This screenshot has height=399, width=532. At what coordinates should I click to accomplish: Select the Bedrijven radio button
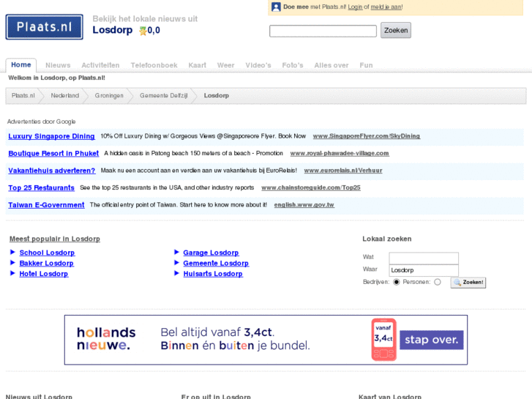397,282
